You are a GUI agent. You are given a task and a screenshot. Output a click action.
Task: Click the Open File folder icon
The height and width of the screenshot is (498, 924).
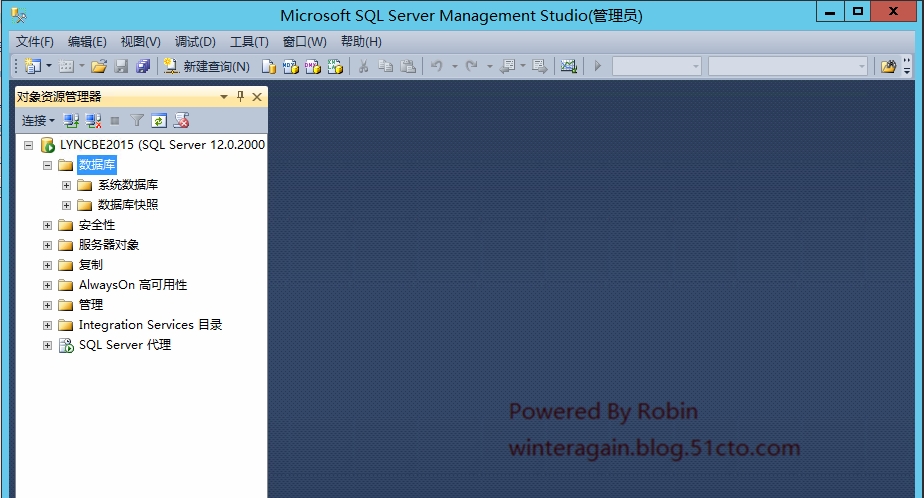click(99, 66)
